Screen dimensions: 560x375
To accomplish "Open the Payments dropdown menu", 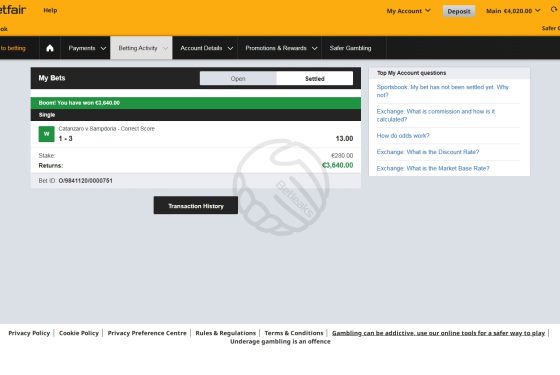I will click(x=87, y=48).
